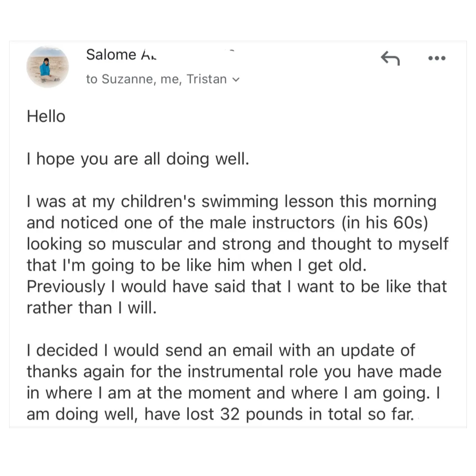Open the three-dot more options menu
The width and height of the screenshot is (476, 476).
click(x=437, y=58)
